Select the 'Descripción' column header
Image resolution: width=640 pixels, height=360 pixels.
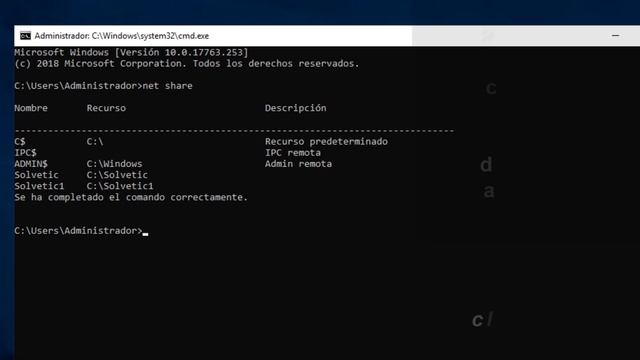(296, 108)
